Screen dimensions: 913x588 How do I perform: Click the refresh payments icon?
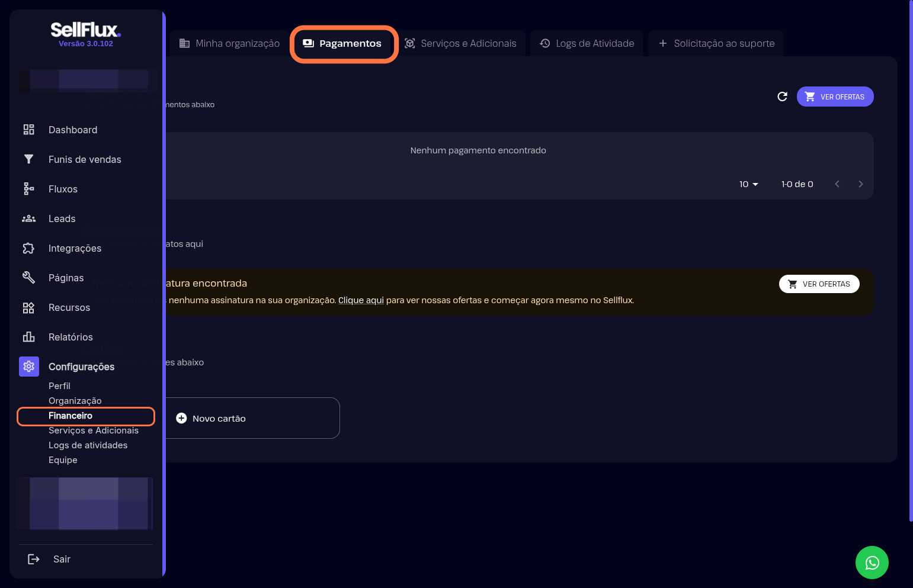[782, 97]
